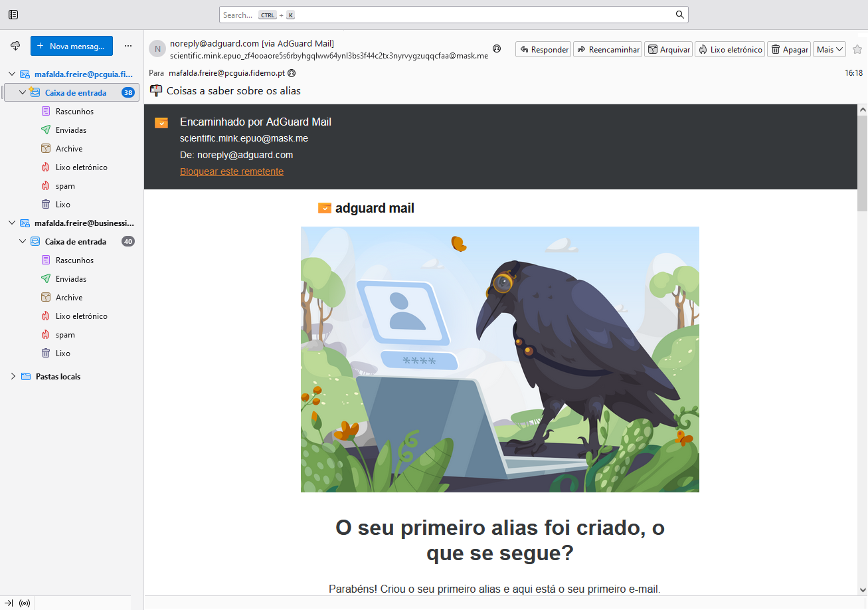
Task: Mark message as Lixo eletrónico in header
Action: [x=730, y=49]
